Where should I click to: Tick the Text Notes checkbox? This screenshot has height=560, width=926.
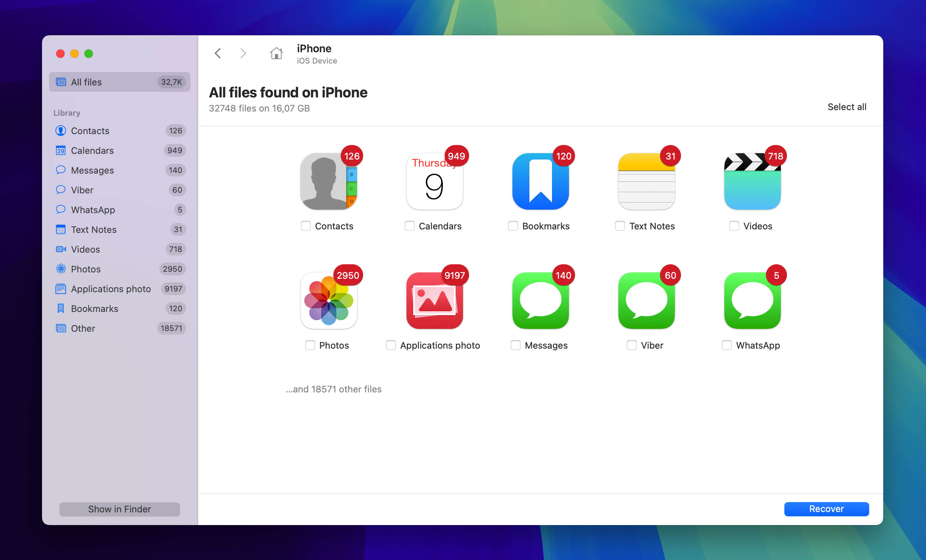tap(620, 226)
